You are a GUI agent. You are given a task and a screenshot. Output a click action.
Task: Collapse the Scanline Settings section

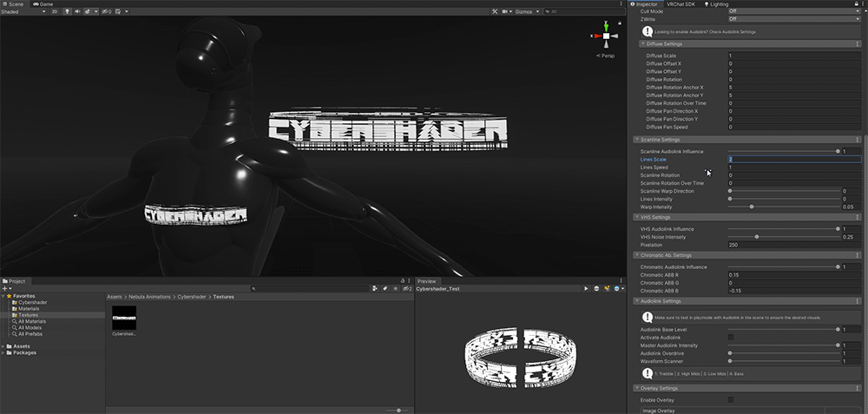click(637, 139)
